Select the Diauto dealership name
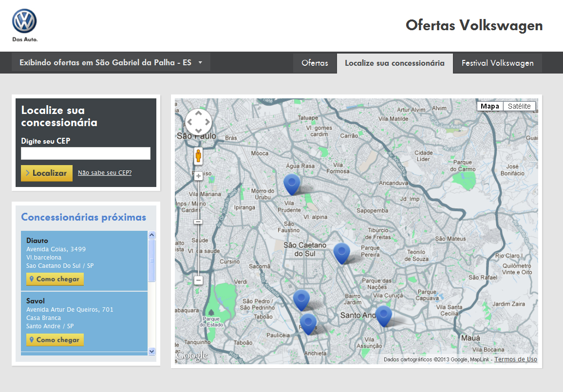The image size is (563, 392). pos(37,241)
